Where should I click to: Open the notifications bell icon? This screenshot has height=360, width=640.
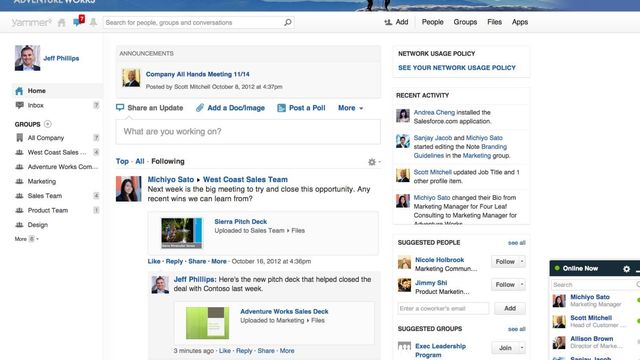pyautogui.click(x=93, y=22)
